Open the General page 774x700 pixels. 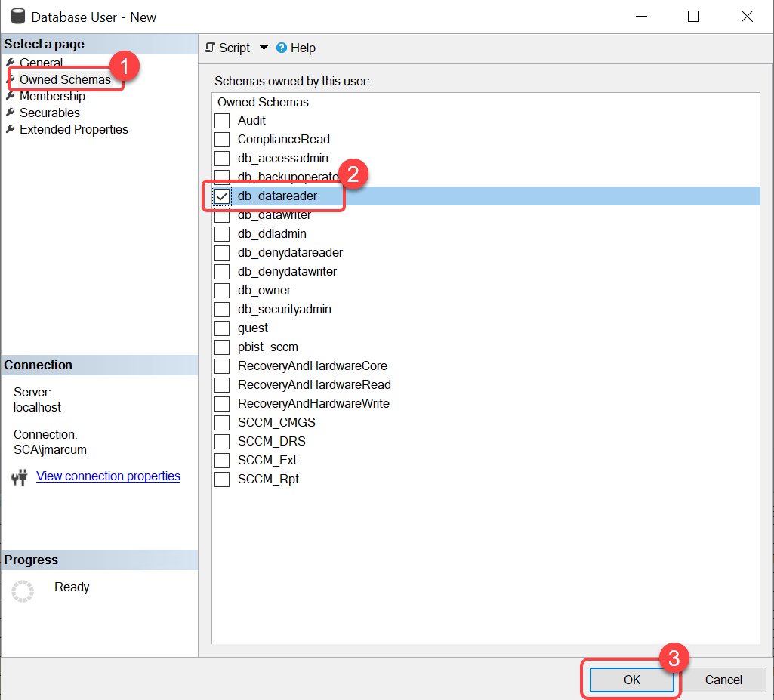click(41, 63)
